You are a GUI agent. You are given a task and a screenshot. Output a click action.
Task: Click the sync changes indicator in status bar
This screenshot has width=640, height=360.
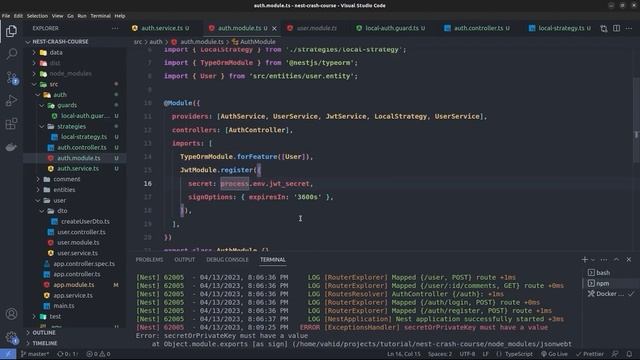pos(67,354)
